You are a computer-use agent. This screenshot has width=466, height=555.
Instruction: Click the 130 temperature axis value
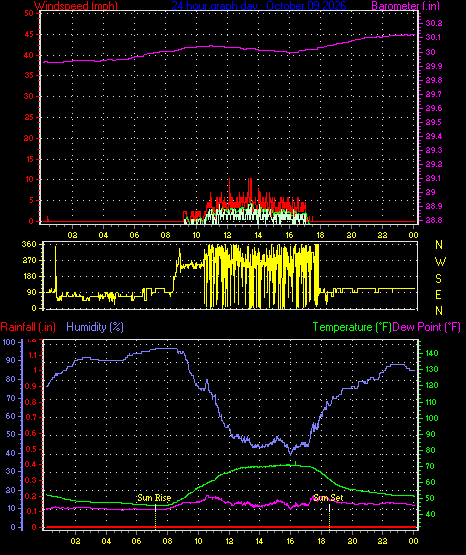tap(432, 369)
